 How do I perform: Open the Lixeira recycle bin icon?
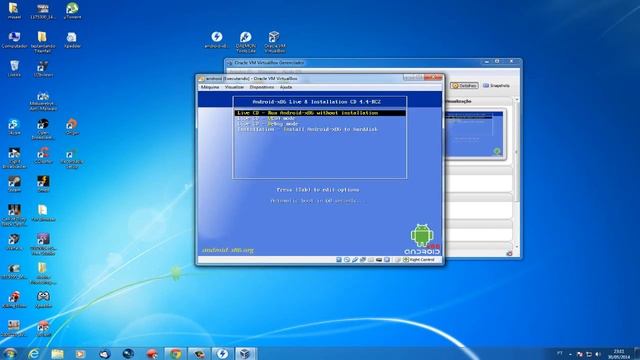[14, 69]
